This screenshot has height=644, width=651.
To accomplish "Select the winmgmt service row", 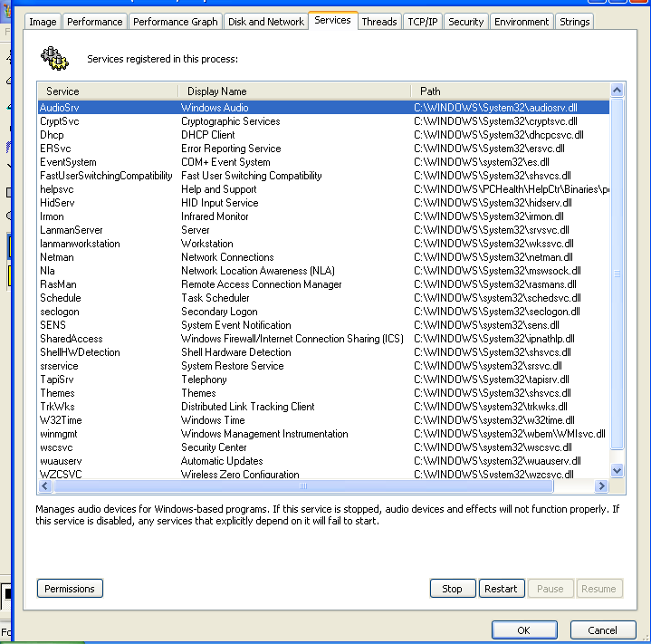I will coord(323,434).
